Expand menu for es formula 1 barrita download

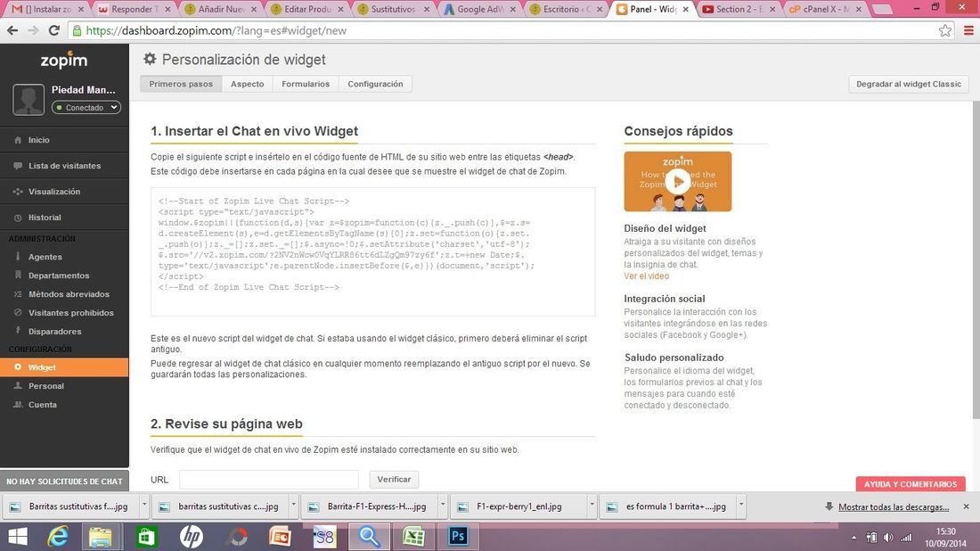741,506
